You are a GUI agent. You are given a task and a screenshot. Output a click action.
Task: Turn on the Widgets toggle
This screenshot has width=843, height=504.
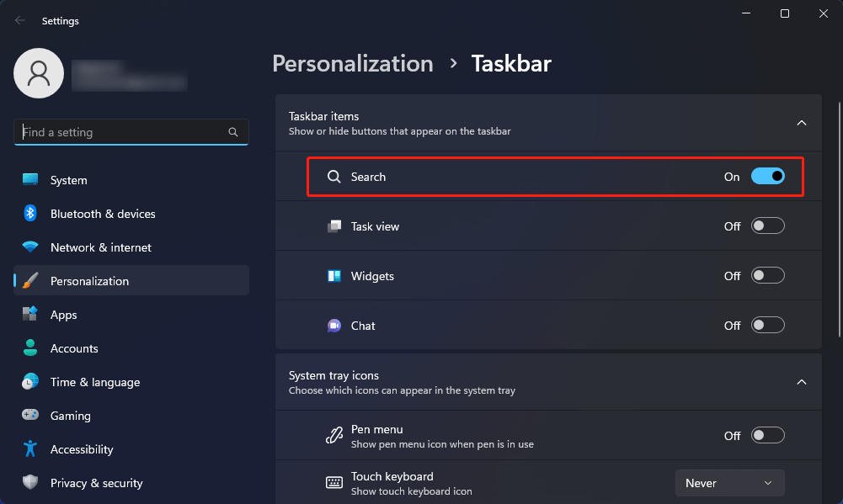[x=766, y=275]
